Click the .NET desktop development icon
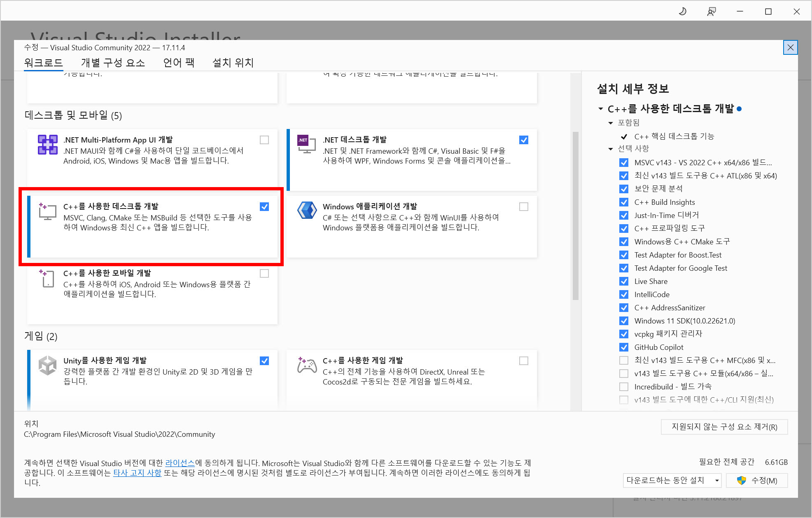 [306, 144]
